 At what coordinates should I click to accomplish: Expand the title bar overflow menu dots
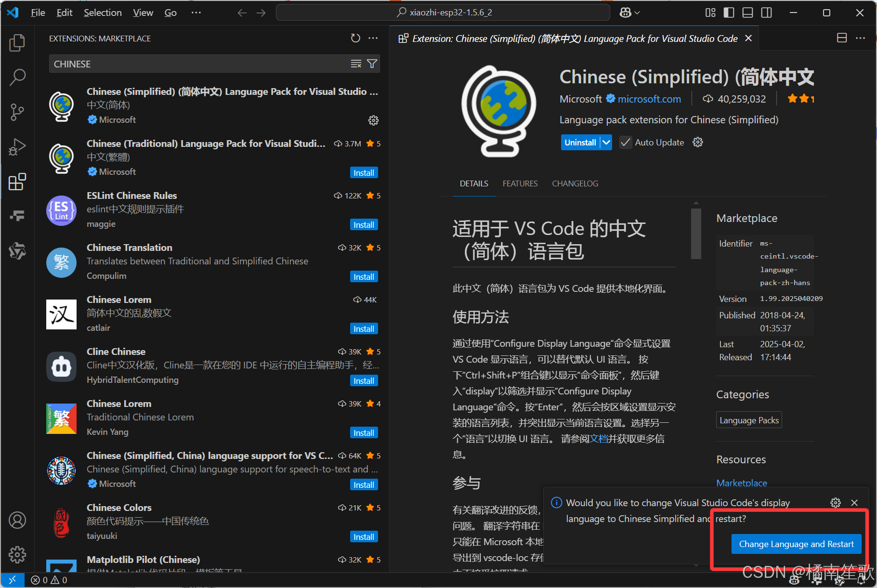click(x=196, y=13)
